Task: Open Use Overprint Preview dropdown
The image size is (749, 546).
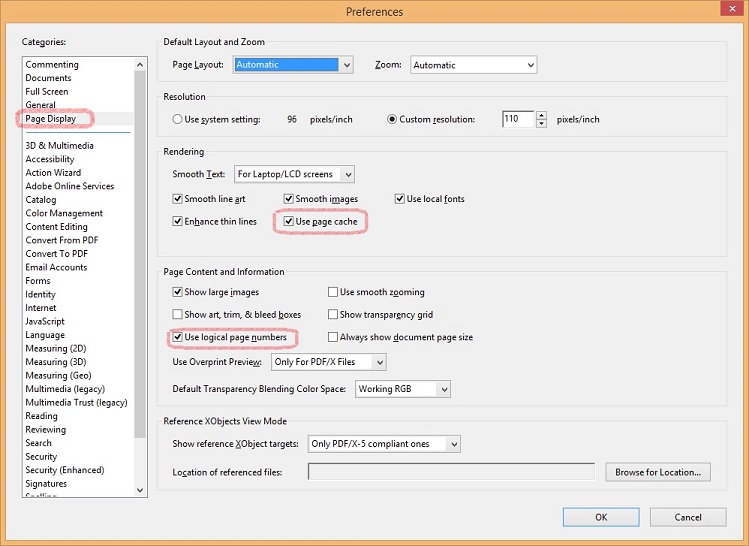Action: coord(328,362)
